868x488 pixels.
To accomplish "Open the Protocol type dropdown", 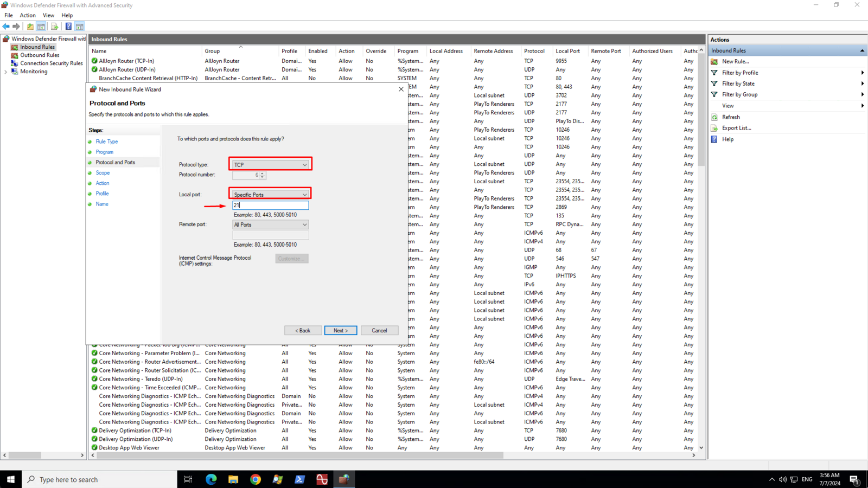I will point(270,165).
